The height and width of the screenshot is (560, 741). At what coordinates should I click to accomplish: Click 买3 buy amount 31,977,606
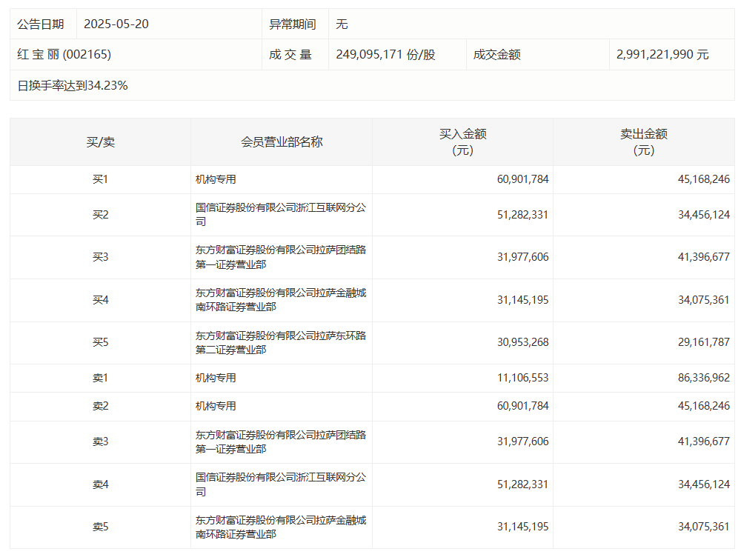click(522, 256)
